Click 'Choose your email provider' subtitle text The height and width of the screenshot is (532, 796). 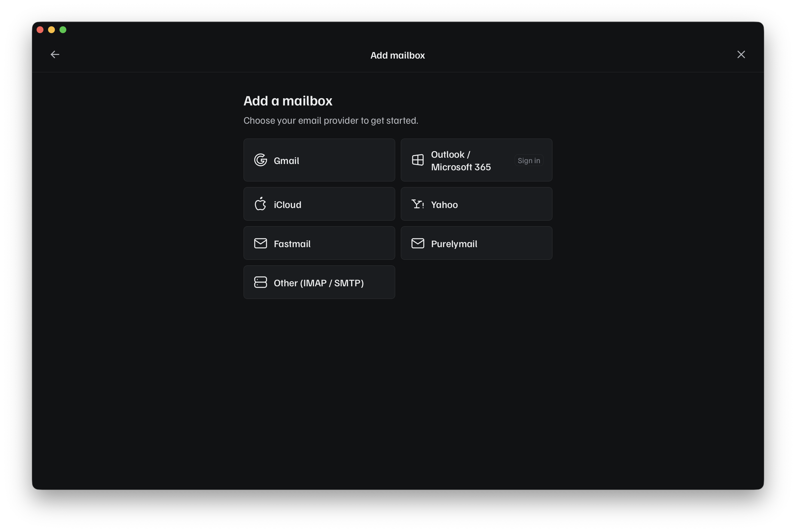click(x=331, y=121)
